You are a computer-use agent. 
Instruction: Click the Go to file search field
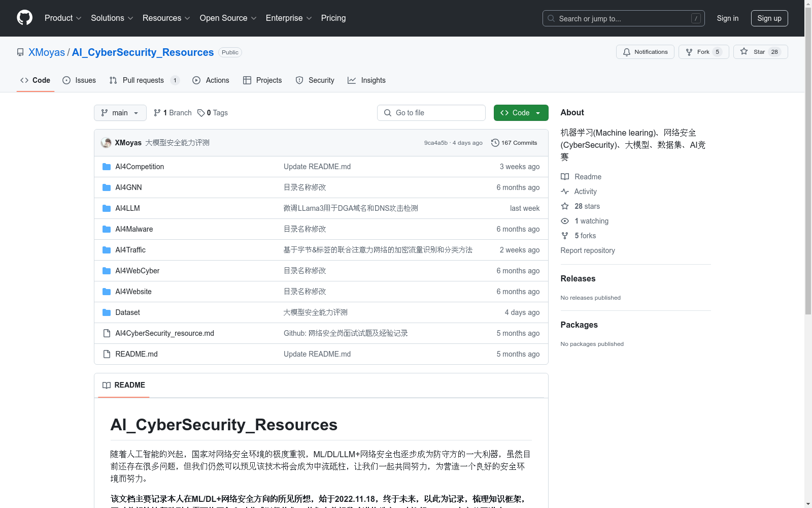(431, 112)
